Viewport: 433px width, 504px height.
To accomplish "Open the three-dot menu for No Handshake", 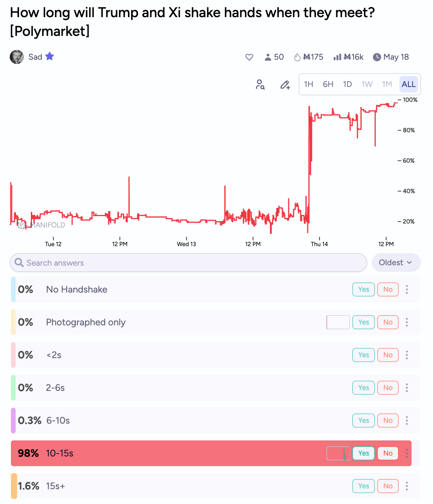I will [407, 289].
